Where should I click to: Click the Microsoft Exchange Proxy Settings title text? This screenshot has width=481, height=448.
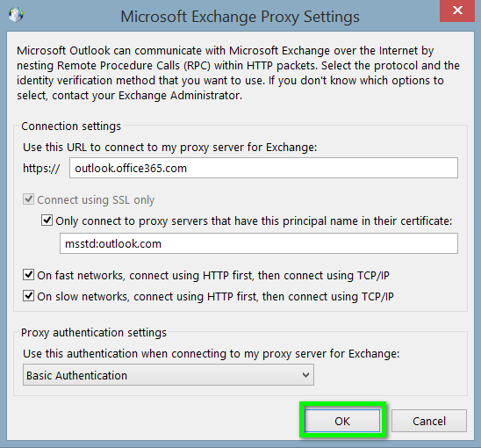pyautogui.click(x=240, y=17)
